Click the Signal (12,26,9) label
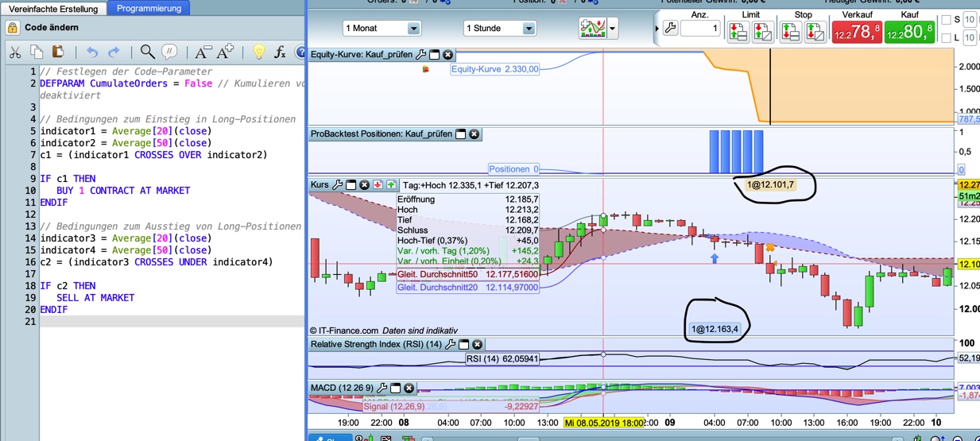Image resolution: width=980 pixels, height=441 pixels. pos(451,406)
